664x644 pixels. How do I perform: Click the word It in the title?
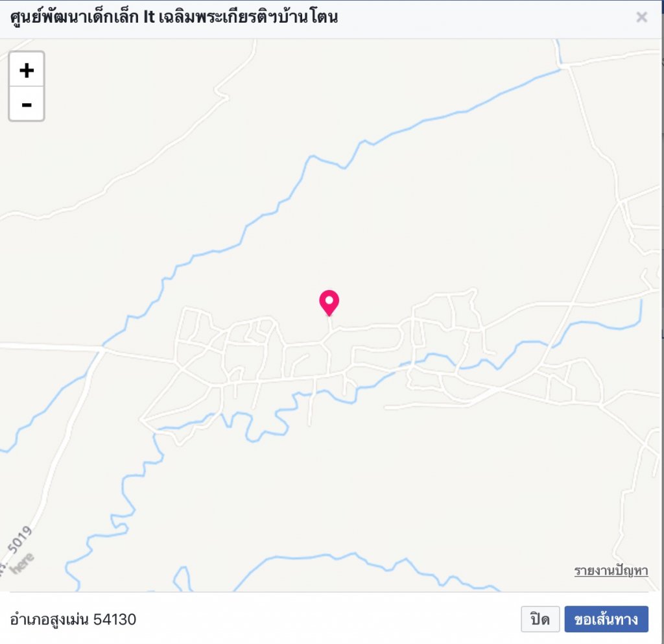[149, 18]
